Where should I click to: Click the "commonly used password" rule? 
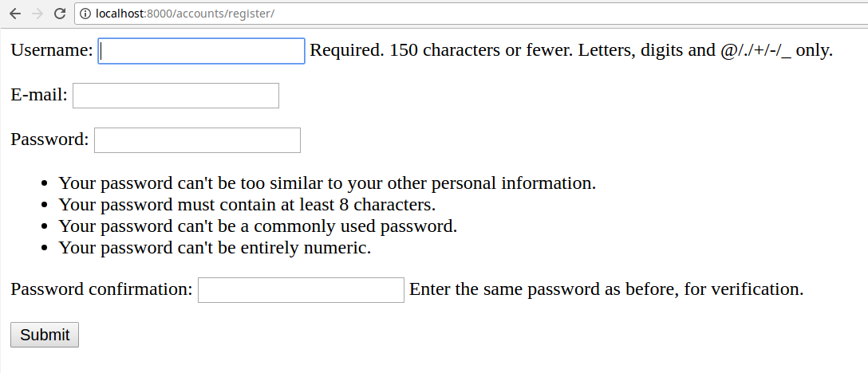point(258,226)
